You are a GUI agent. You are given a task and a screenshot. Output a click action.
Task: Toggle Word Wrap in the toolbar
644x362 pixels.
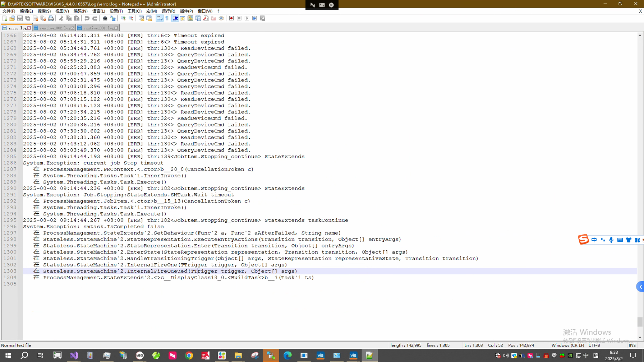click(x=160, y=18)
